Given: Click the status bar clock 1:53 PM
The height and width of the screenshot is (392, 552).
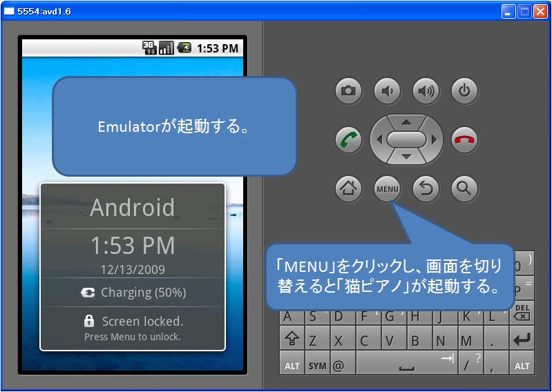Looking at the screenshot, I should point(217,48).
